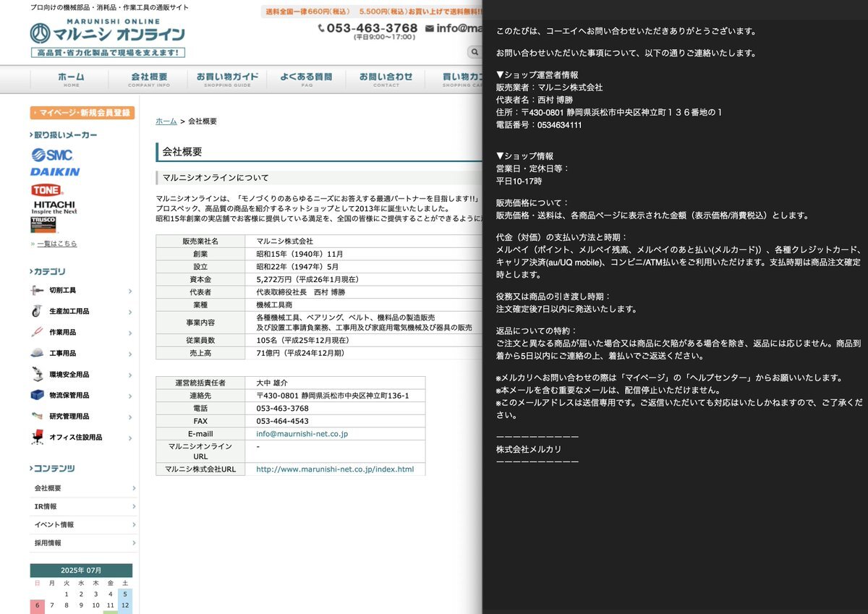
Task: Click the 生産加工用品 caster icon
Action: coord(38,312)
